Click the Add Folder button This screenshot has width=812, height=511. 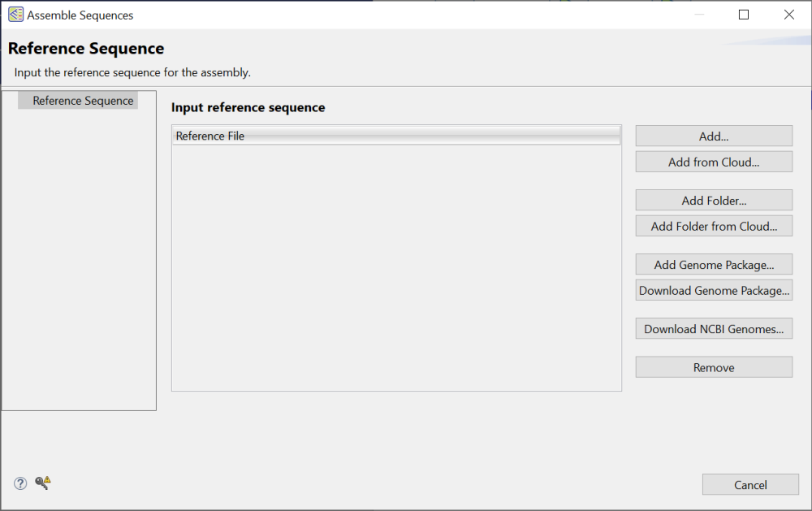[x=713, y=200]
